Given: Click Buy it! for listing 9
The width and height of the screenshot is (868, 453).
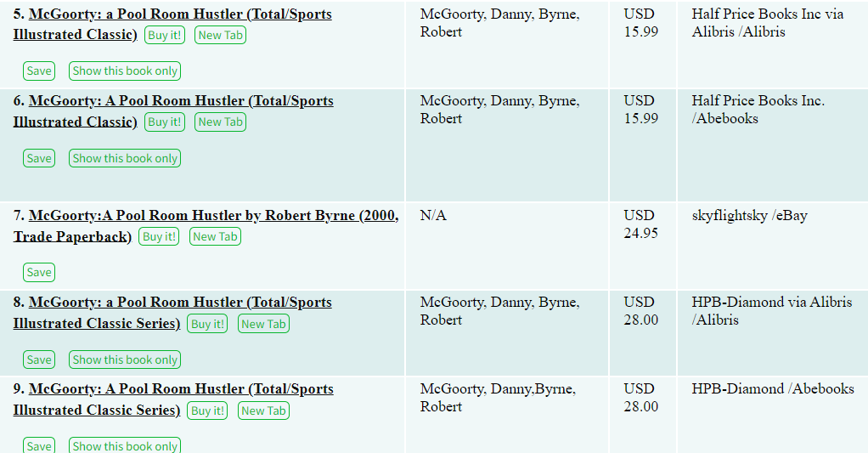Looking at the screenshot, I should (207, 411).
